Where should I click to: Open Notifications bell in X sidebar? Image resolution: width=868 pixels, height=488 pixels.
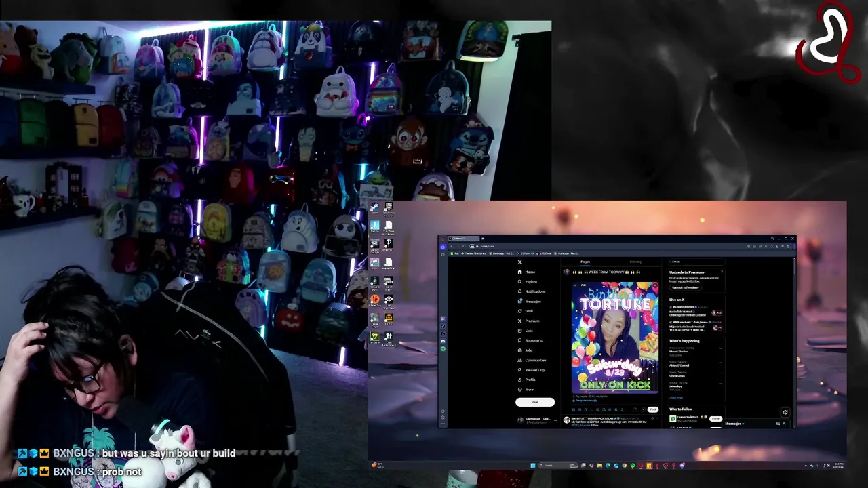[x=519, y=291]
